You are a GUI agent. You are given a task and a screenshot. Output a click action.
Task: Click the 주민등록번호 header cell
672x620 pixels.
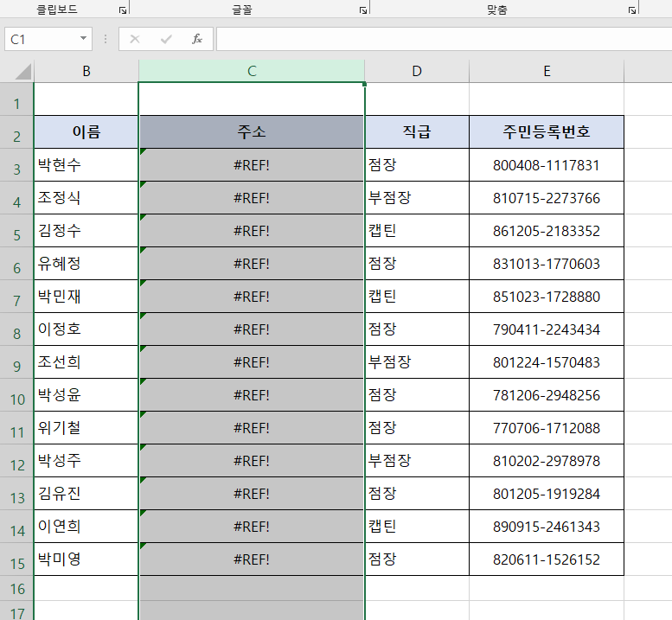(547, 132)
